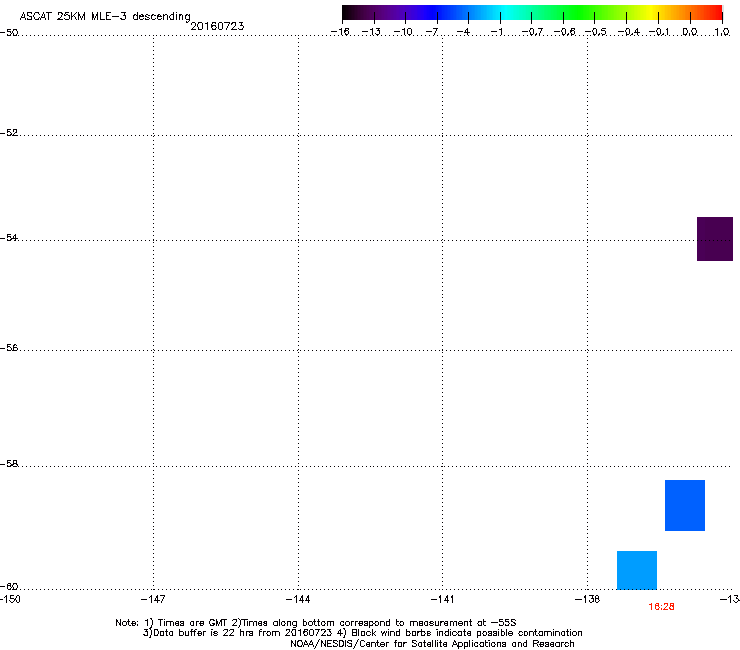Click the light blue data square at -60

tap(637, 570)
